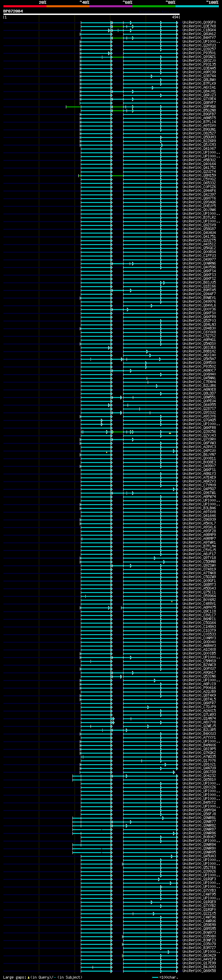
Task: Select hit UniRef100_Q41646
Action: click(199, 516)
